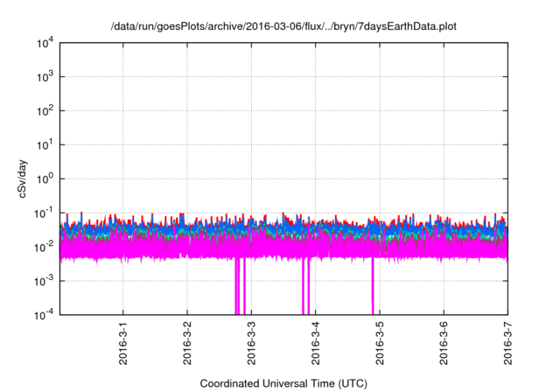Click the 2016-3-4 date tick label

tap(315, 343)
